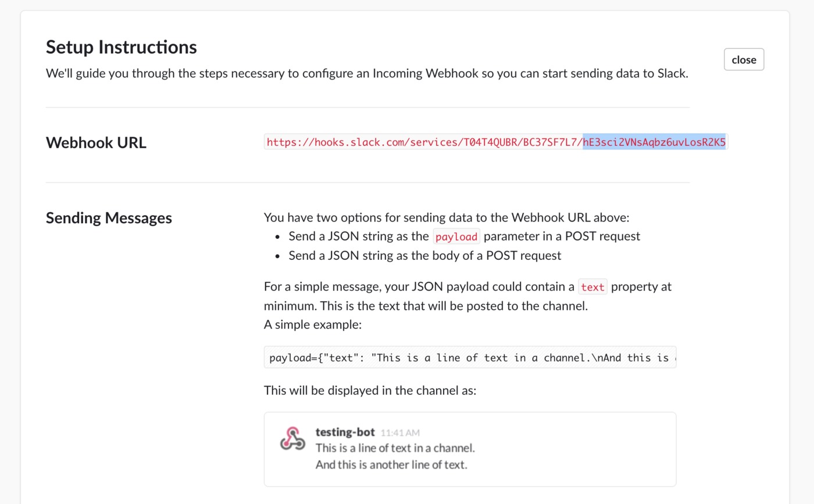Click the 'text' inline code label
The image size is (814, 504).
[x=592, y=287]
